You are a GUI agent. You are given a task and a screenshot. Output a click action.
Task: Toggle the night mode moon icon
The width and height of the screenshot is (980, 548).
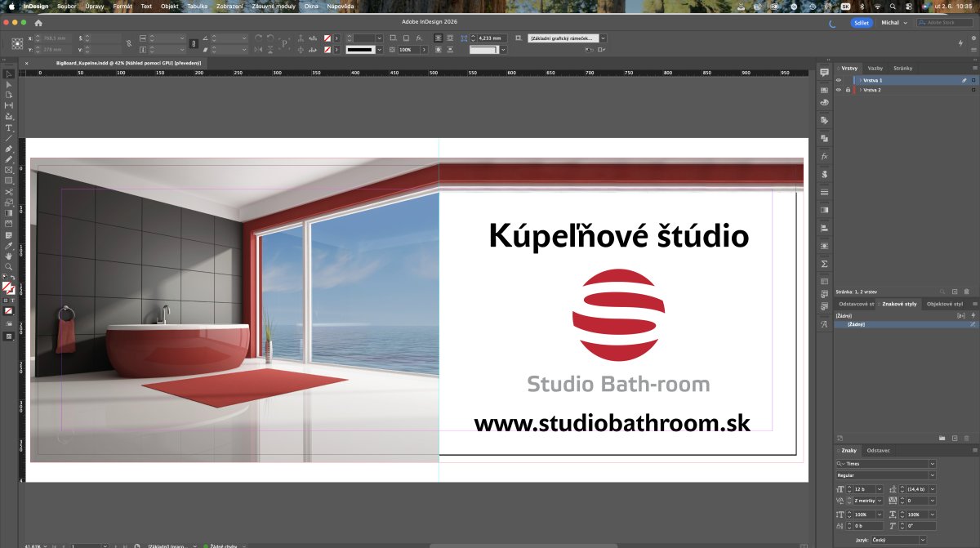(x=832, y=23)
